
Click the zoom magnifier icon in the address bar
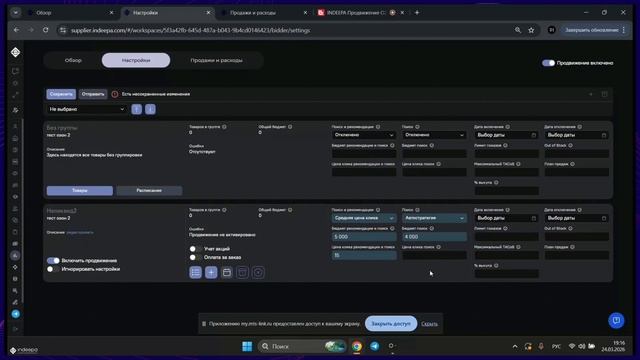(518, 30)
